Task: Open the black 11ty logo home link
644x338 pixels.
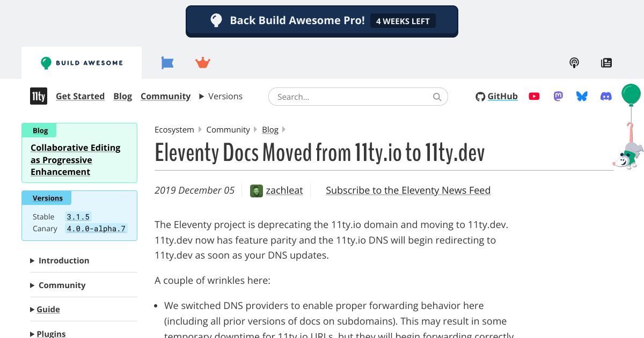Action: (38, 96)
